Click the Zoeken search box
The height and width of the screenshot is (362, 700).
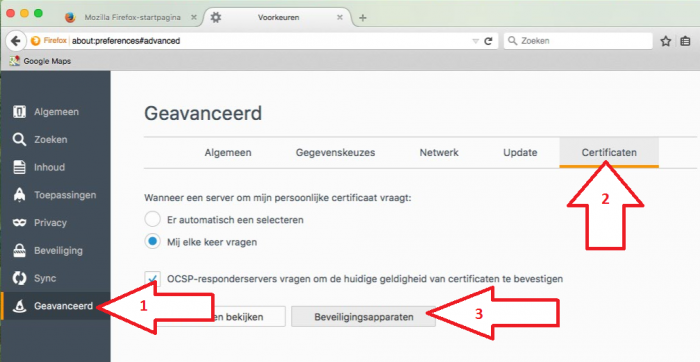[579, 41]
